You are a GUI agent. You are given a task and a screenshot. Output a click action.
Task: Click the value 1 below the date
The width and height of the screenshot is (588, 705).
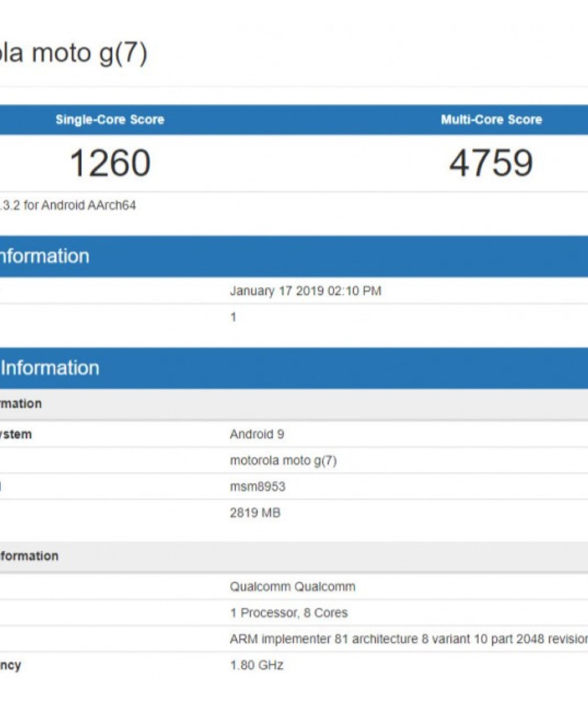click(x=233, y=317)
